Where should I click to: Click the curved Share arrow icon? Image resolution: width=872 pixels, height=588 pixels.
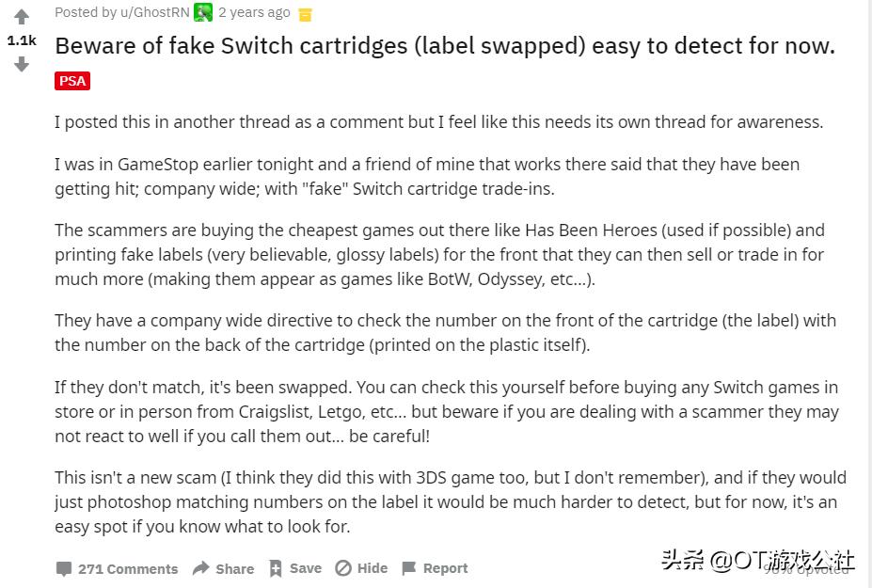point(200,568)
